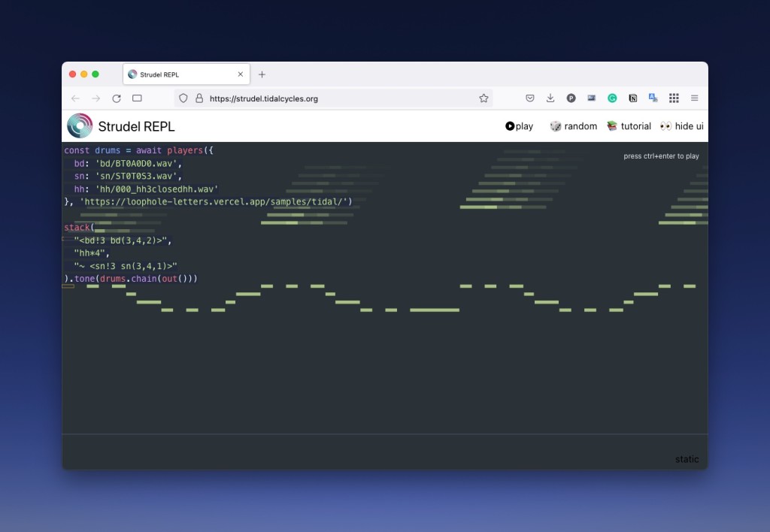Open the Firefox downloads arrow icon

pos(550,98)
